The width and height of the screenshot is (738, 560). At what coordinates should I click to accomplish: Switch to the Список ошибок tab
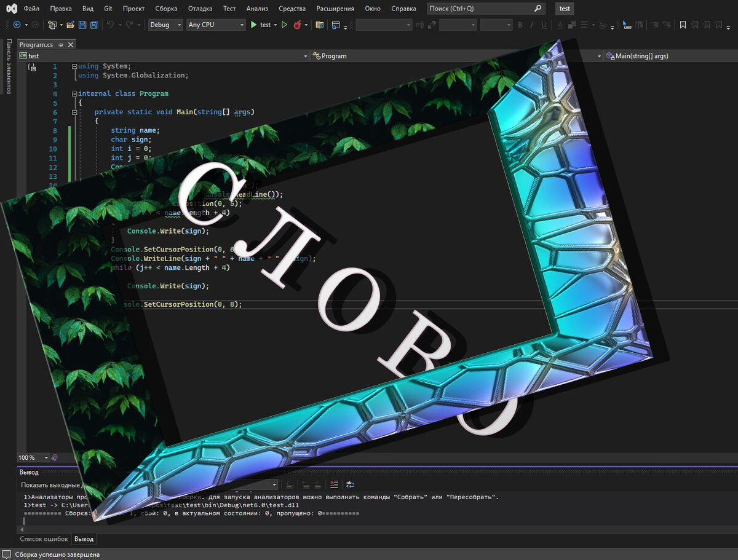44,539
